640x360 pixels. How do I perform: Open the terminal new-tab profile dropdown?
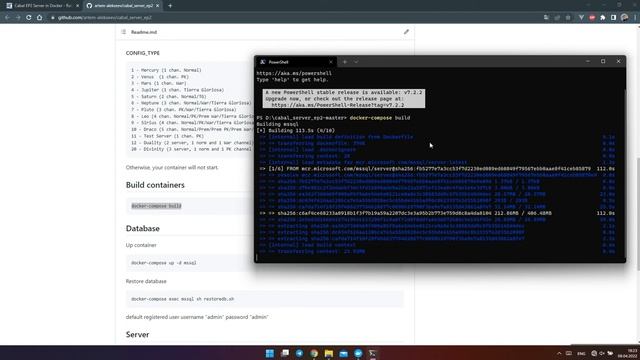[x=356, y=62]
